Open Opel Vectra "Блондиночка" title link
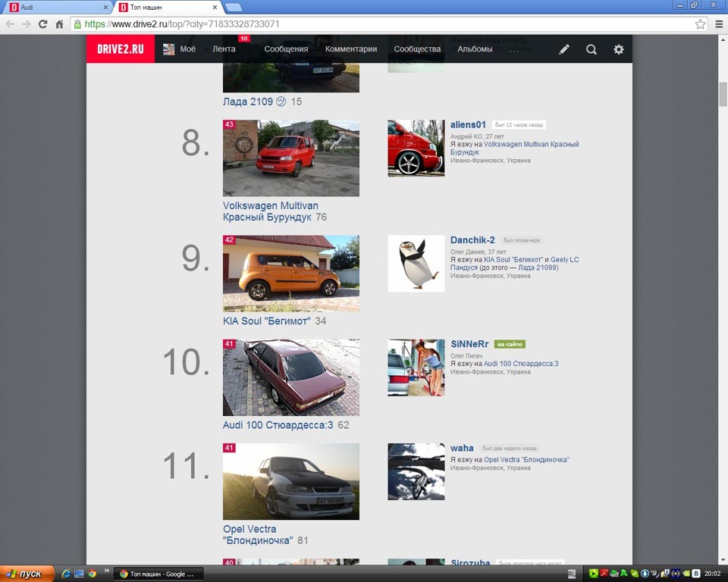 point(258,535)
